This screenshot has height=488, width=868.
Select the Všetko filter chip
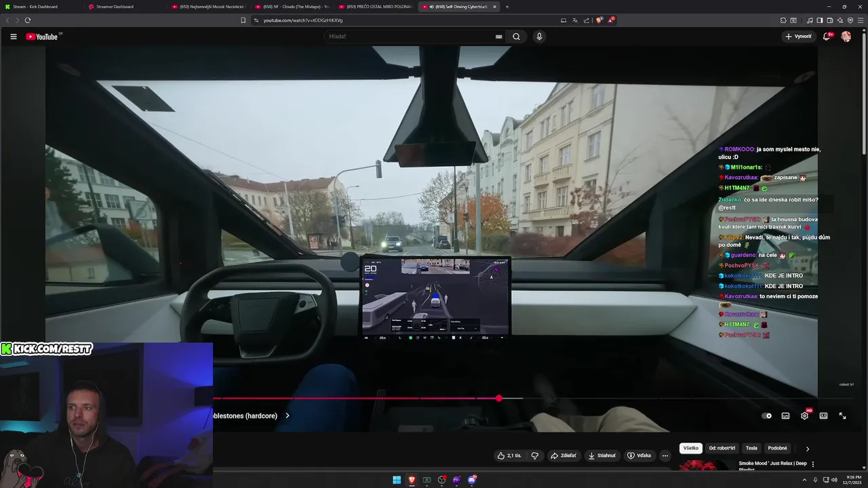(x=691, y=448)
